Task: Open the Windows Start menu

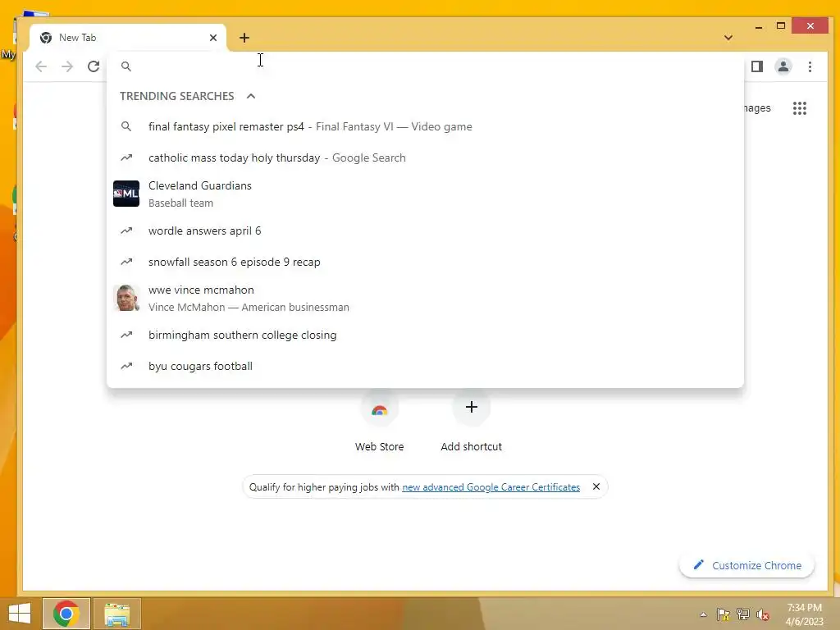Action: click(x=20, y=614)
